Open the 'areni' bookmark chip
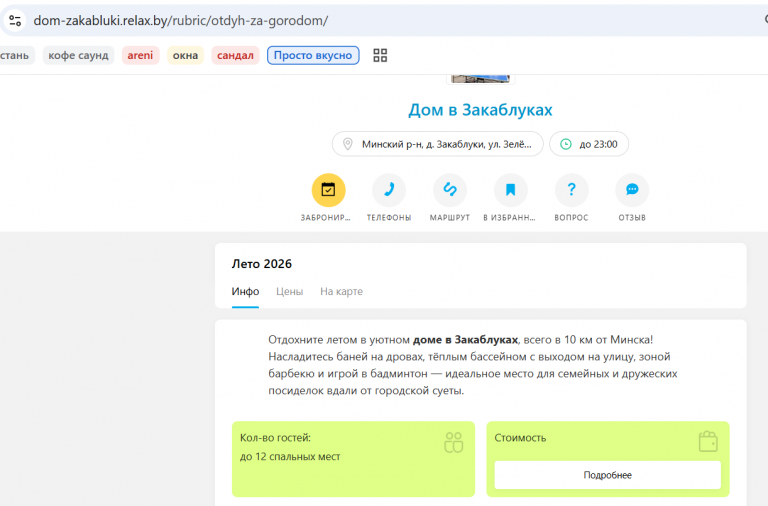 141,55
